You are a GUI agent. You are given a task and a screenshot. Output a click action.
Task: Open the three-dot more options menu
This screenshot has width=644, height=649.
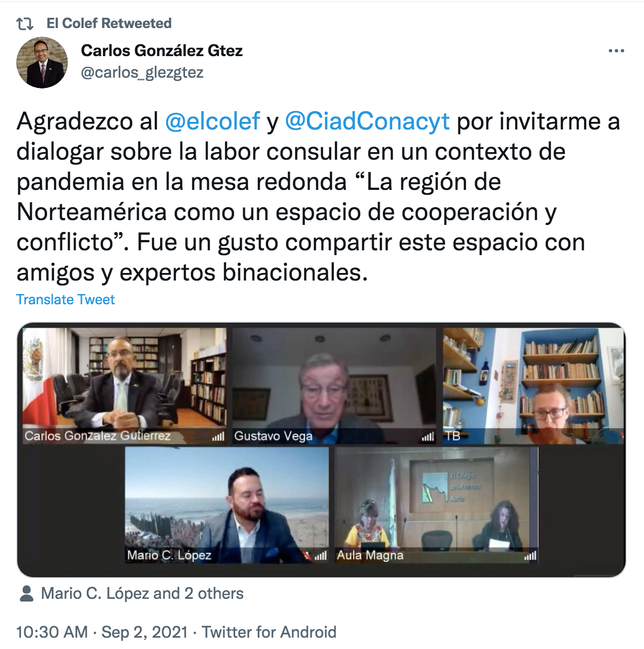(x=616, y=51)
